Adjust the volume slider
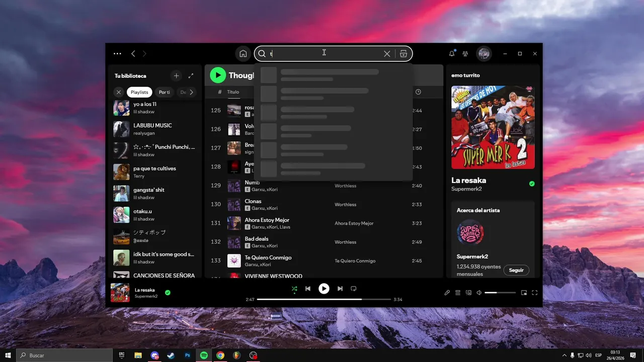This screenshot has width=644, height=362. 500,293
